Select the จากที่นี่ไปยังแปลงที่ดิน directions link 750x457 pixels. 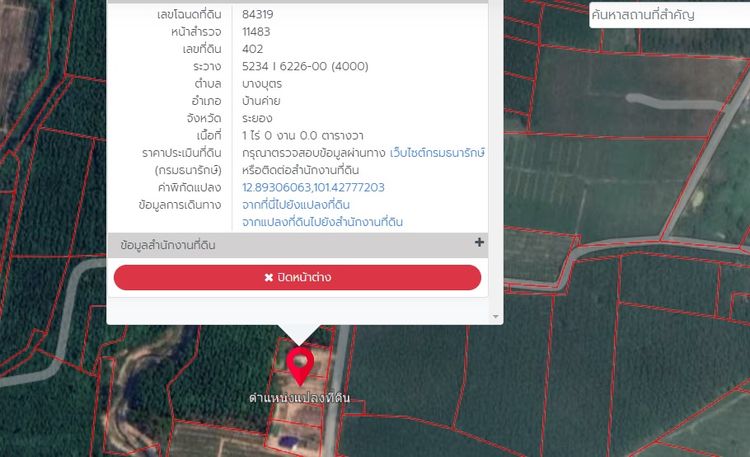click(x=296, y=204)
